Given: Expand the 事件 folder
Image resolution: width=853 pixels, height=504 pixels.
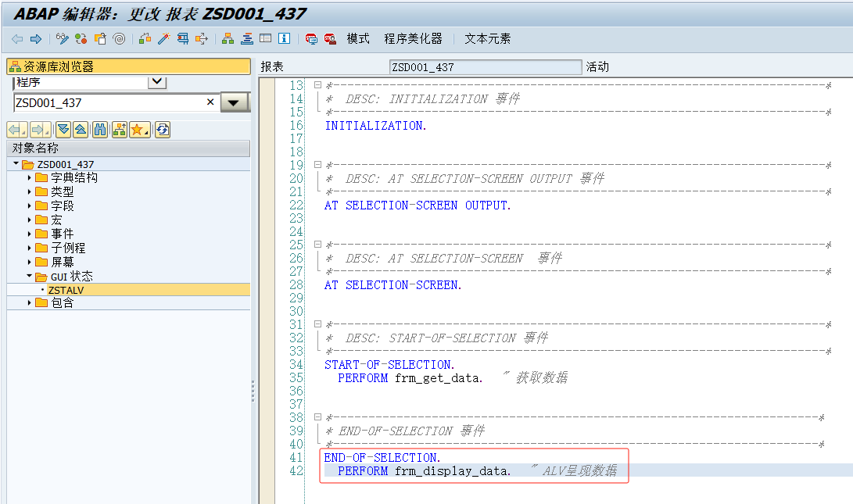Looking at the screenshot, I should coord(29,234).
